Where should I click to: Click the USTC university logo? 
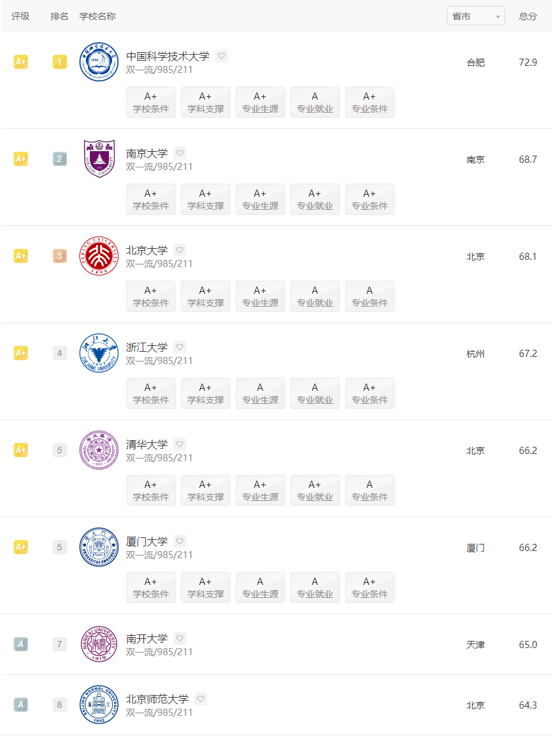point(99,62)
